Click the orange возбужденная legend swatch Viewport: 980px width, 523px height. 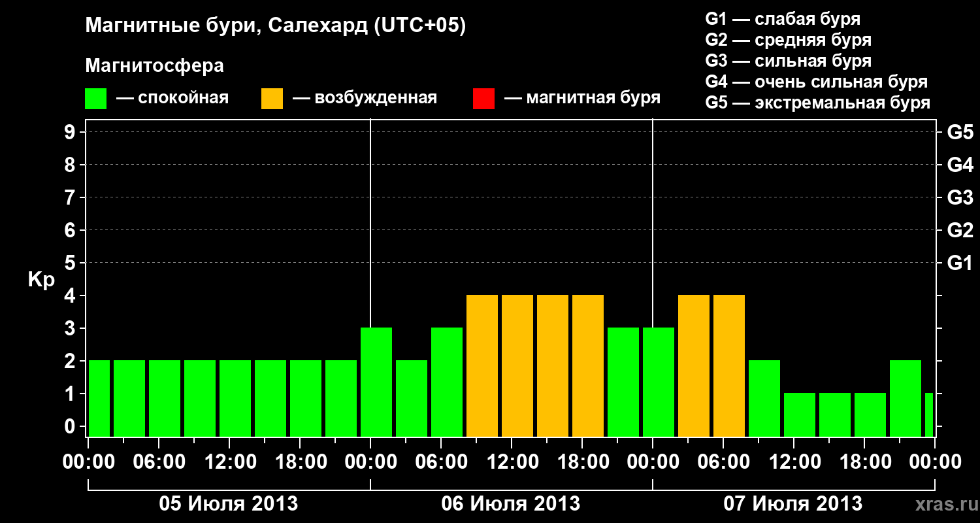[x=272, y=99]
